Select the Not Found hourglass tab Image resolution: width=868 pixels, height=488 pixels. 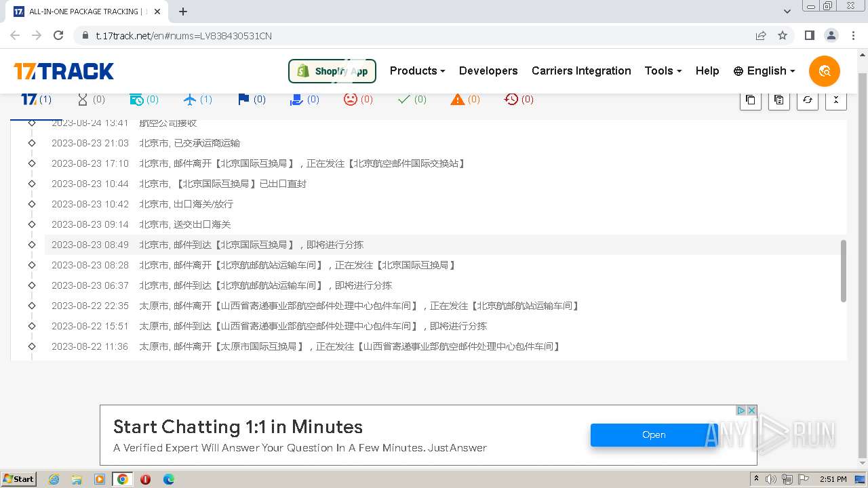click(x=91, y=100)
